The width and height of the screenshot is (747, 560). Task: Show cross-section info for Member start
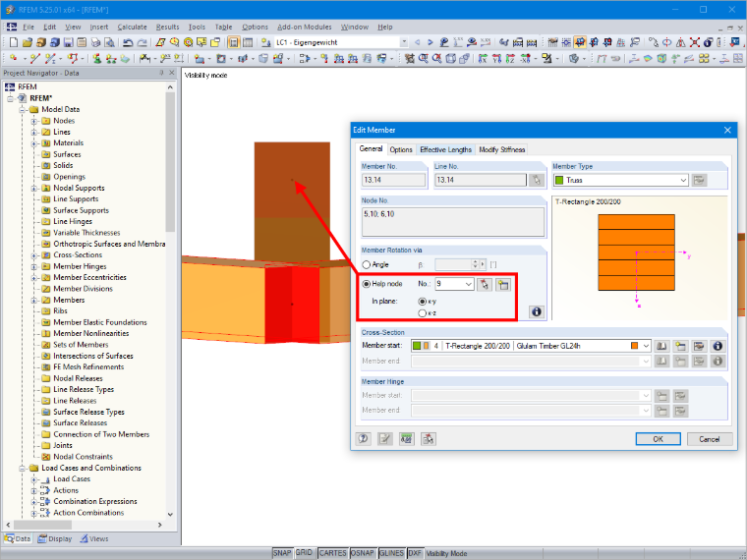click(x=718, y=346)
